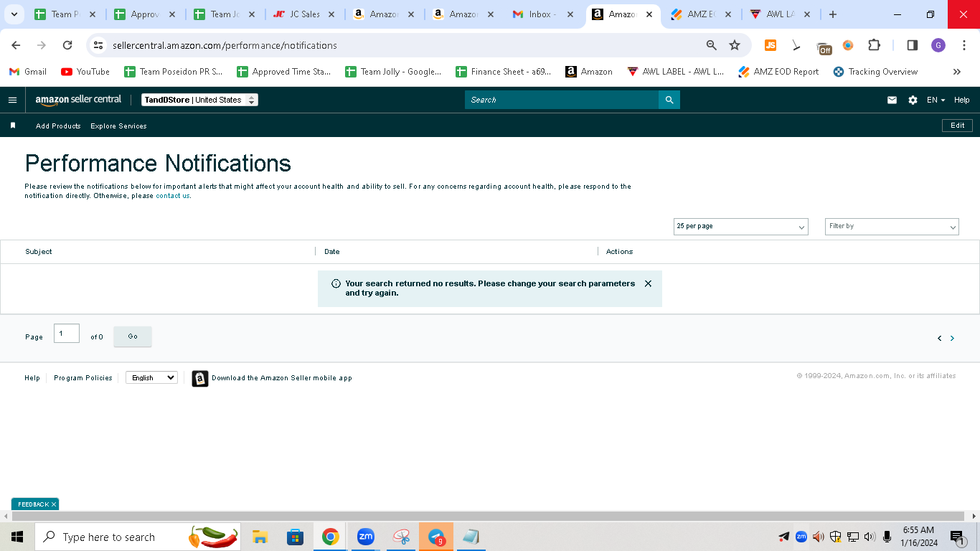
Task: Open the Tracking Overview bookmark
Action: (875, 72)
